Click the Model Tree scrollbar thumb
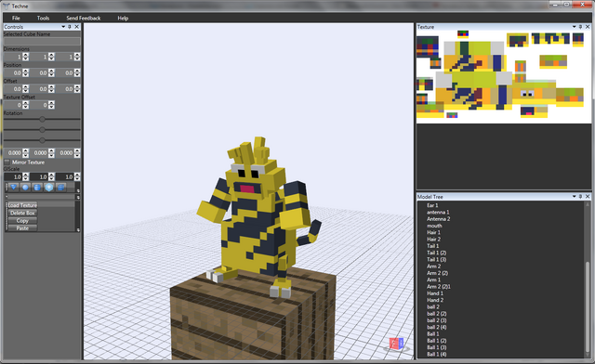Image resolution: width=595 pixels, height=364 pixels. [587, 307]
